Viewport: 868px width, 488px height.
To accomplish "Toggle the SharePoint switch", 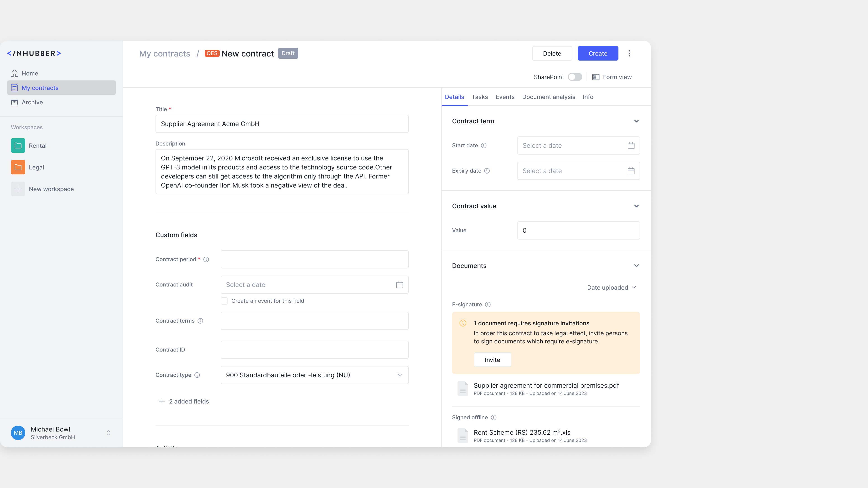I will (575, 77).
